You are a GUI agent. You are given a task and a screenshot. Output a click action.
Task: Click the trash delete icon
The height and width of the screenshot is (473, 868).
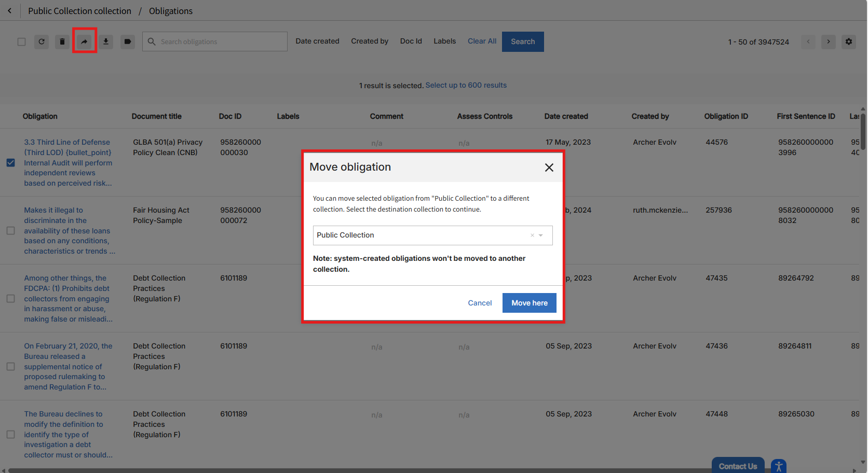click(62, 41)
